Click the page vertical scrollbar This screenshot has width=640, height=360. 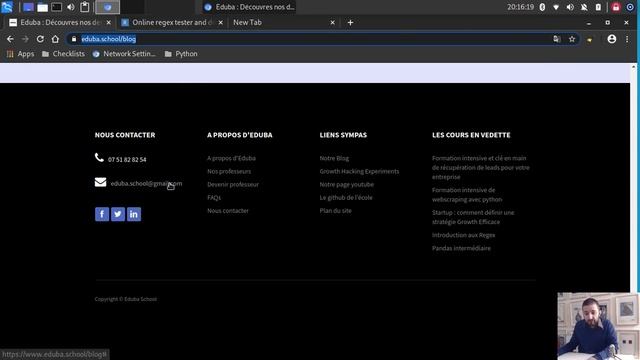(633, 178)
